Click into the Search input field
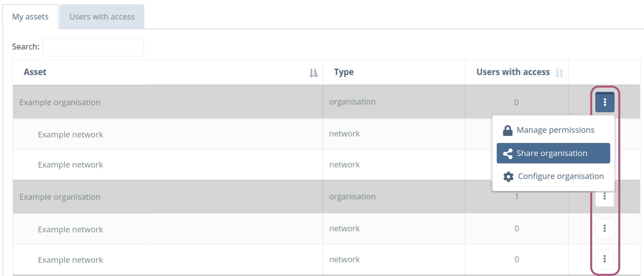Viewport: 644px width, 276px height. click(x=93, y=47)
